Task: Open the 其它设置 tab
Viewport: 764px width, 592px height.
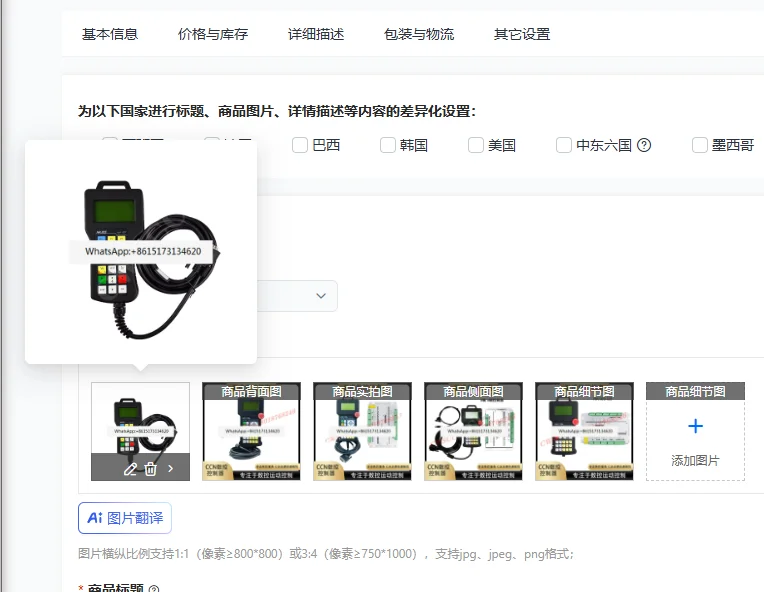Action: [522, 34]
